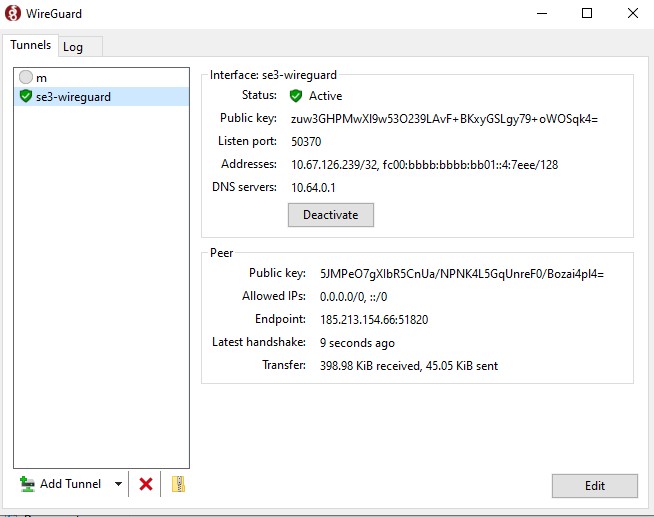Click the green Active status shield icon
This screenshot has width=654, height=517.
click(296, 96)
